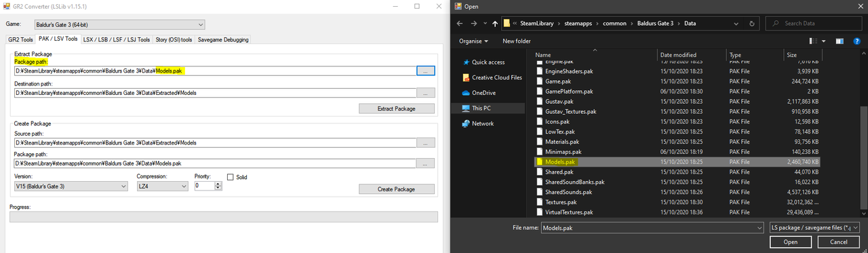The height and width of the screenshot is (253, 868).
Task: Click the Source path field
Action: coord(215,143)
